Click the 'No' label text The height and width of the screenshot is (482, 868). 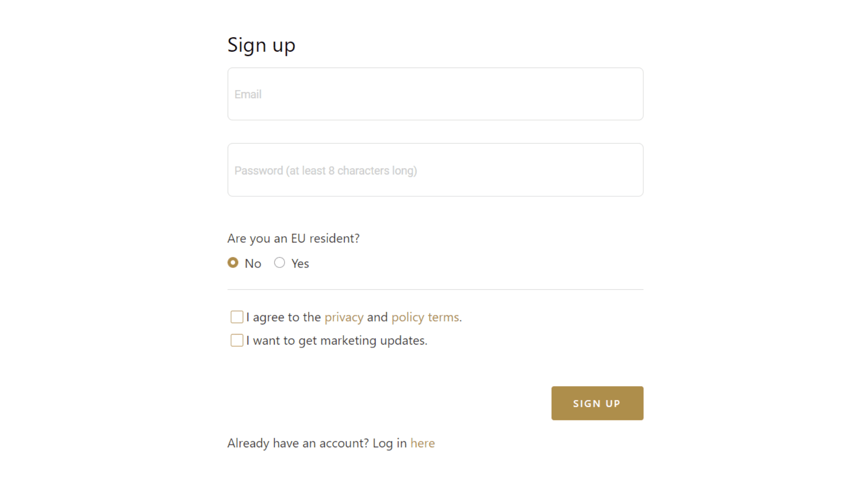(x=253, y=264)
